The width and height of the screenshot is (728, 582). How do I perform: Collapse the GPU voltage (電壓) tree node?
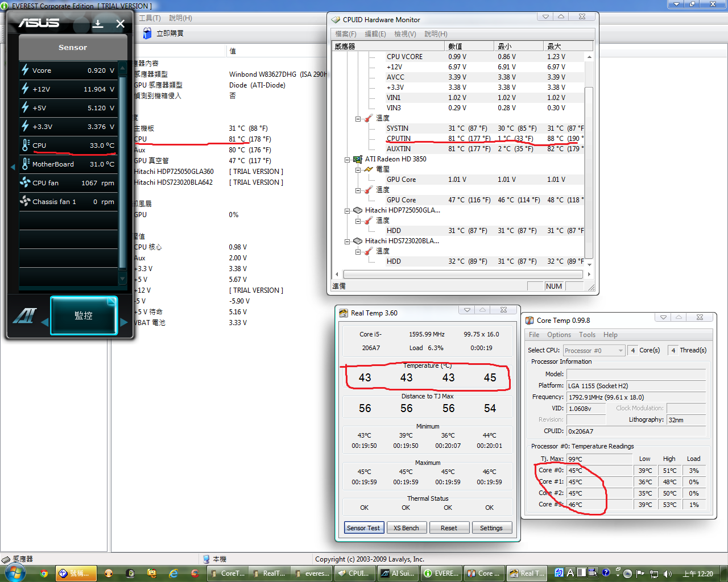point(358,170)
